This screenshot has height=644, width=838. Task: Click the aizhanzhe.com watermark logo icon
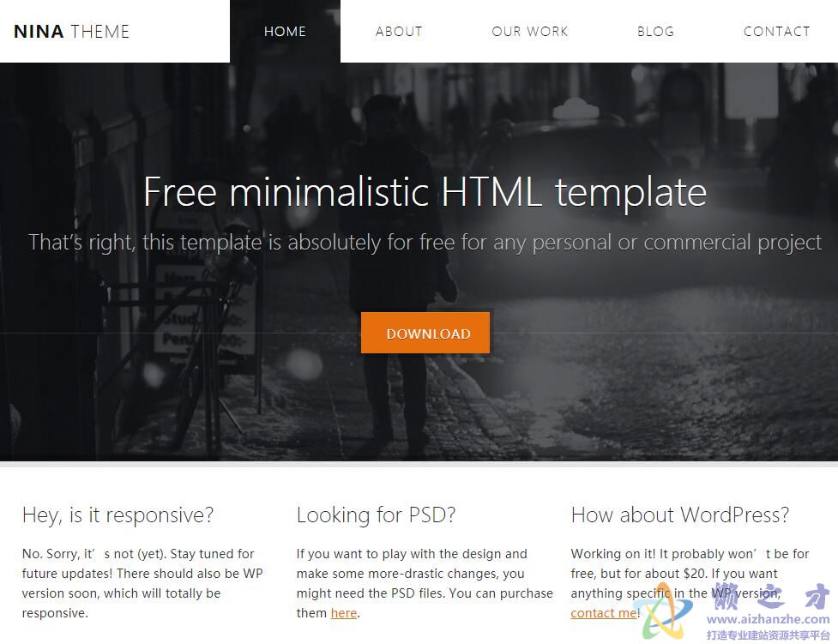(x=666, y=611)
